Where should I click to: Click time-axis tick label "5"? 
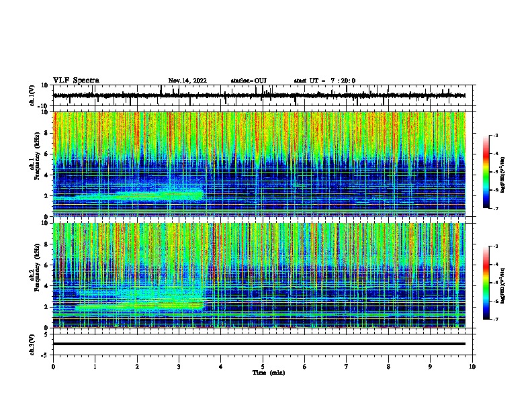pos(263,367)
